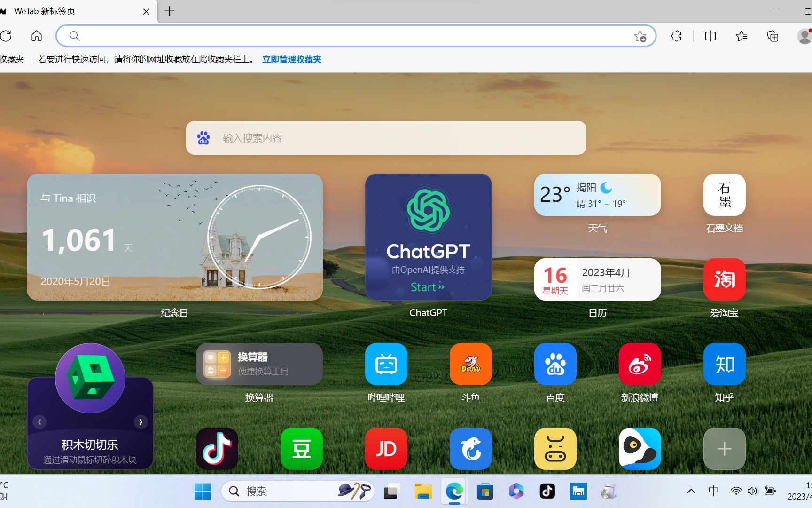The image size is (812, 508).
Task: Click 立即管理收藏夹 link
Action: click(x=291, y=59)
